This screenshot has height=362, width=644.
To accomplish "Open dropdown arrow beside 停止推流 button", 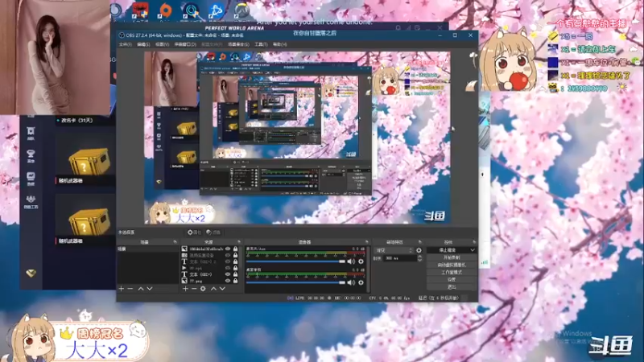I will pos(473,250).
